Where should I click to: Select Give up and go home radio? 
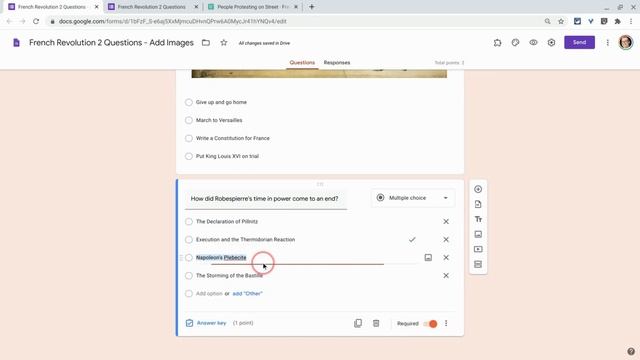point(189,102)
